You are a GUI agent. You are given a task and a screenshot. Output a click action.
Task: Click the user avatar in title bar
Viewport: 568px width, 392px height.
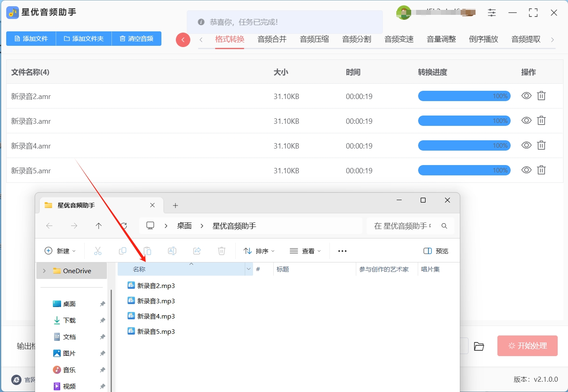[x=403, y=13]
